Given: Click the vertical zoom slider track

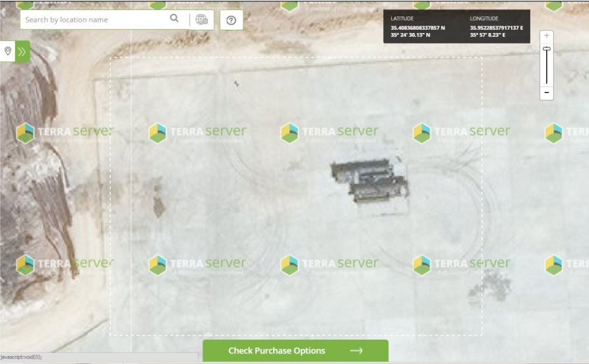Looking at the screenshot, I should click(547, 66).
